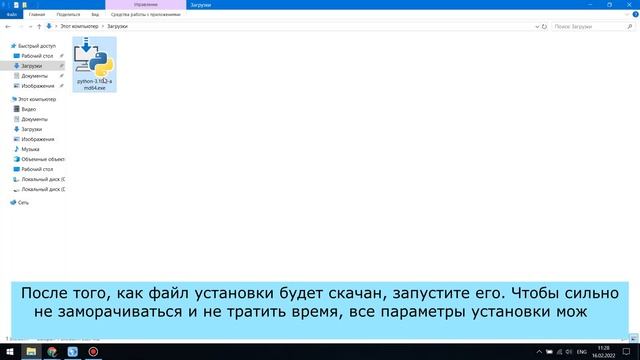Image resolution: width=640 pixels, height=360 pixels.
Task: Launch Chrome from the taskbar
Action: click(52, 351)
